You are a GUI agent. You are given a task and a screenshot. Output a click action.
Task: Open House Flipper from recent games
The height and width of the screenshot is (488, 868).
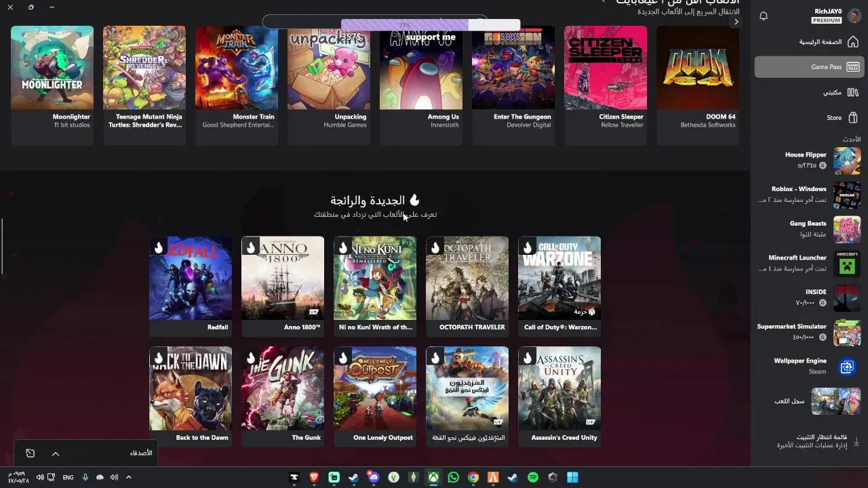[x=809, y=161]
